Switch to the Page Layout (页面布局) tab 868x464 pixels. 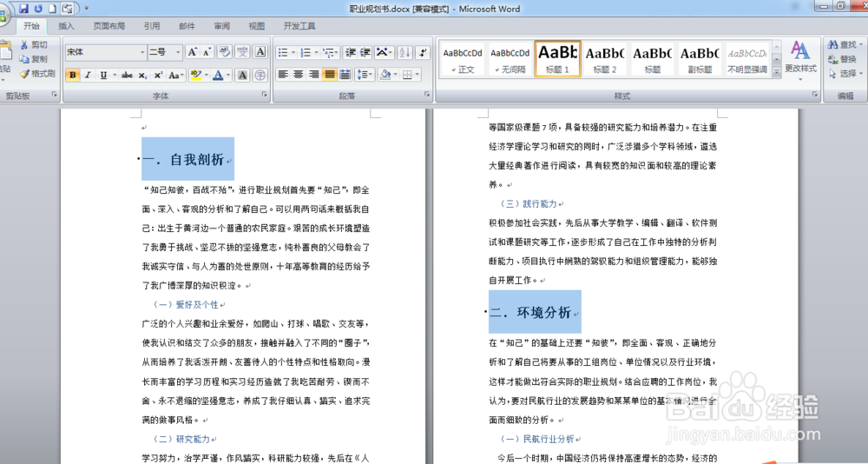[x=109, y=26]
